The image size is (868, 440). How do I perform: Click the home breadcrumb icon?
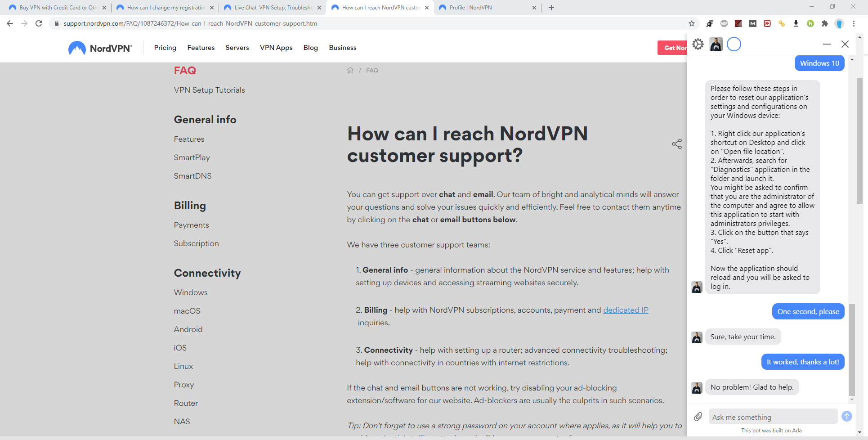(350, 70)
